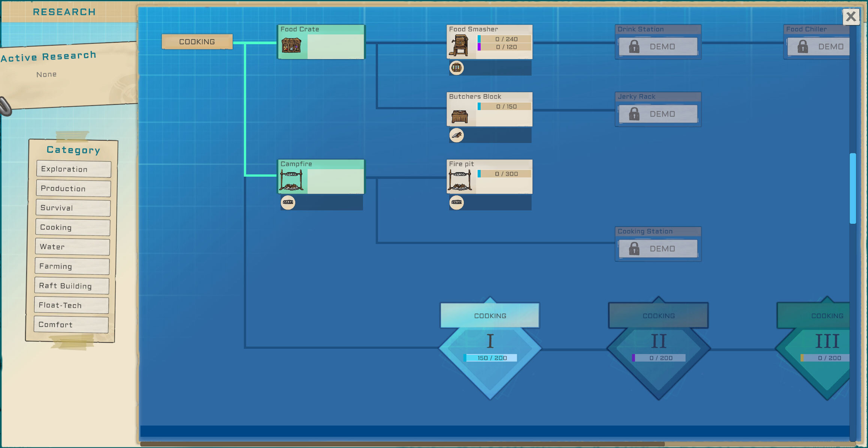Select the Cooking II tier diamond
The height and width of the screenshot is (448, 868).
[x=658, y=348]
